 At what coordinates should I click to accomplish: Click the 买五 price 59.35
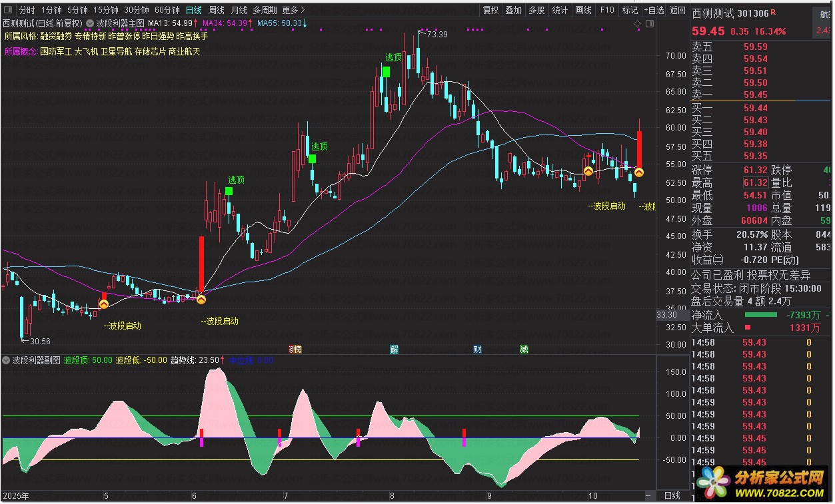(755, 156)
